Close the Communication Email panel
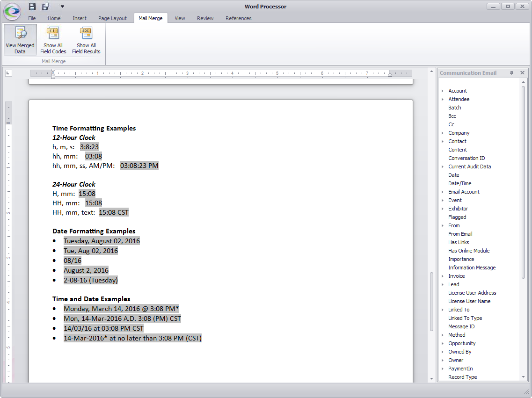Image resolution: width=532 pixels, height=398 pixels. [523, 73]
